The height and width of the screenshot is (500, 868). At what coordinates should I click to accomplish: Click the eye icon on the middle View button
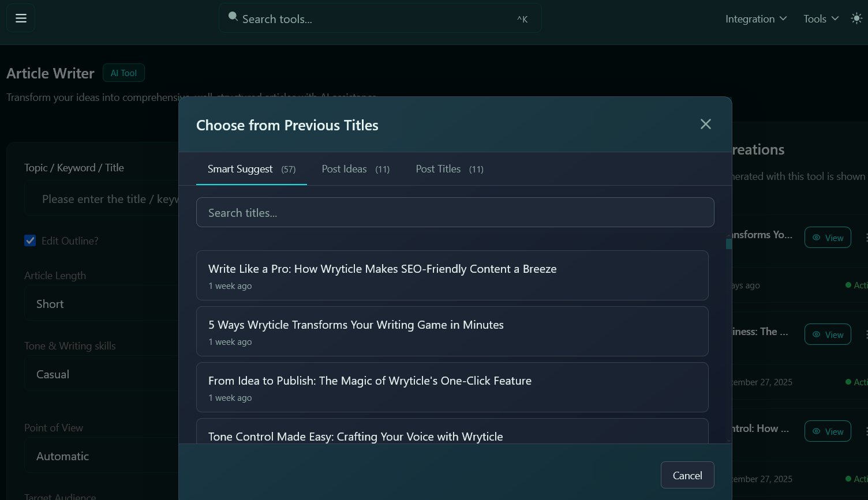pyautogui.click(x=817, y=334)
